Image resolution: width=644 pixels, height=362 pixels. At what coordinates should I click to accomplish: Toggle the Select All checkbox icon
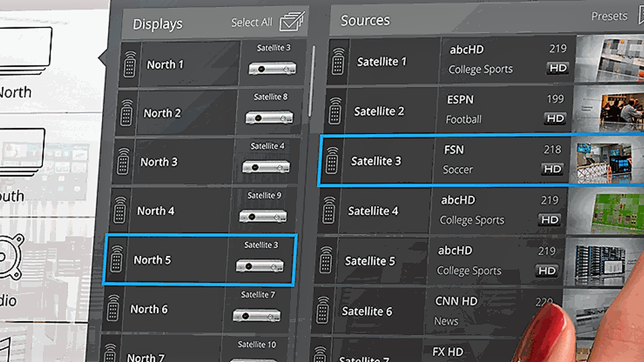pos(291,22)
